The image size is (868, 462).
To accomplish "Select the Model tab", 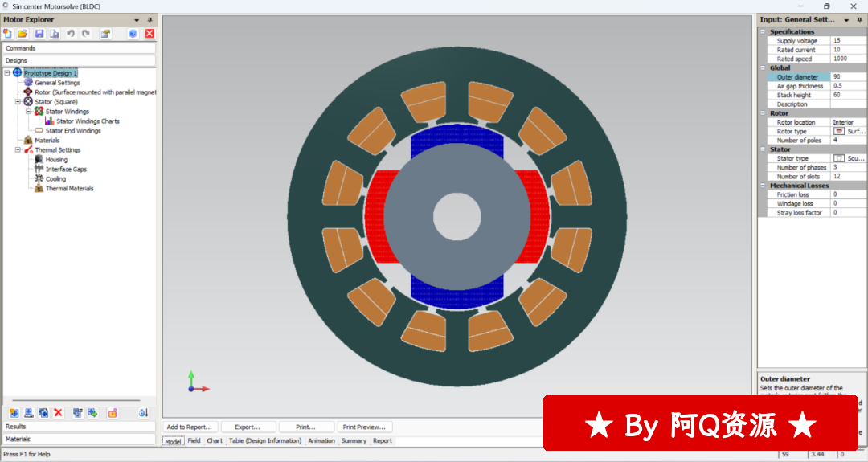I will click(174, 441).
